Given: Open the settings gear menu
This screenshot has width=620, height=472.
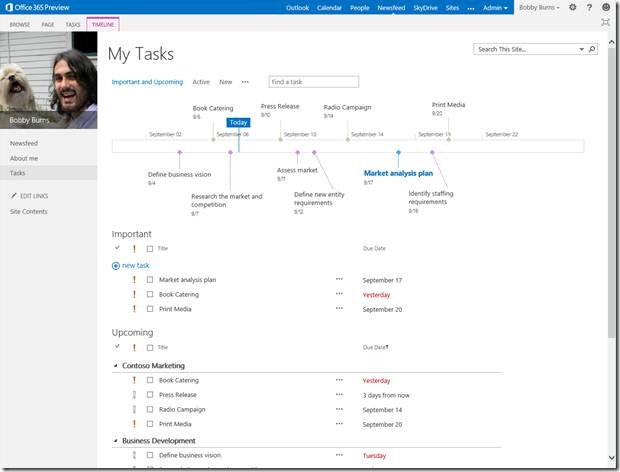Looking at the screenshot, I should pyautogui.click(x=573, y=7).
